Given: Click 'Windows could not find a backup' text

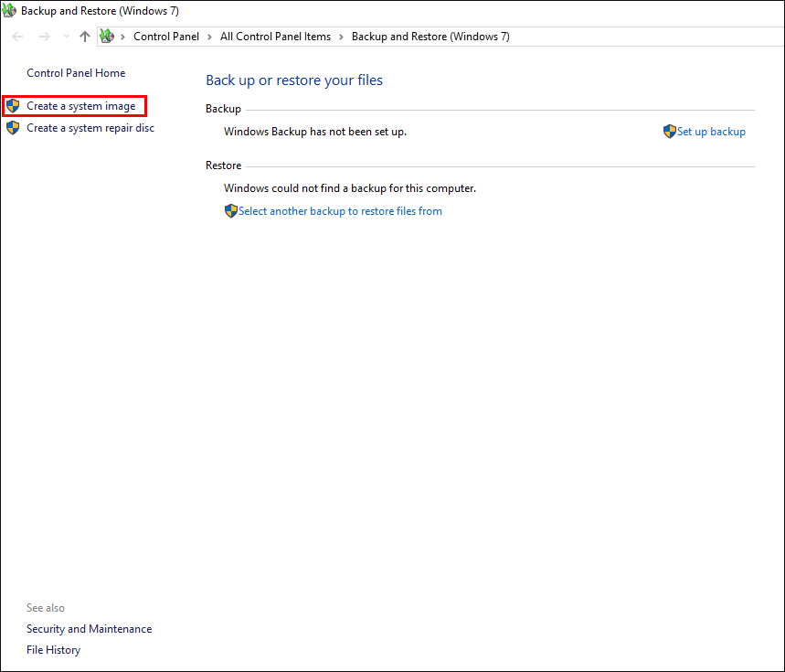Looking at the screenshot, I should tap(350, 188).
